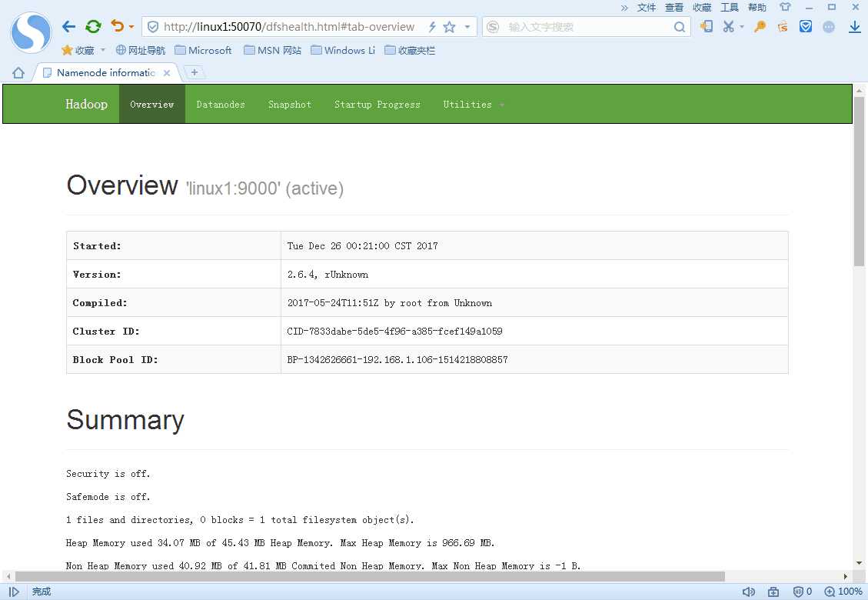Screen dimensions: 868x600
Task: Open the 工具 menu
Action: (x=729, y=7)
